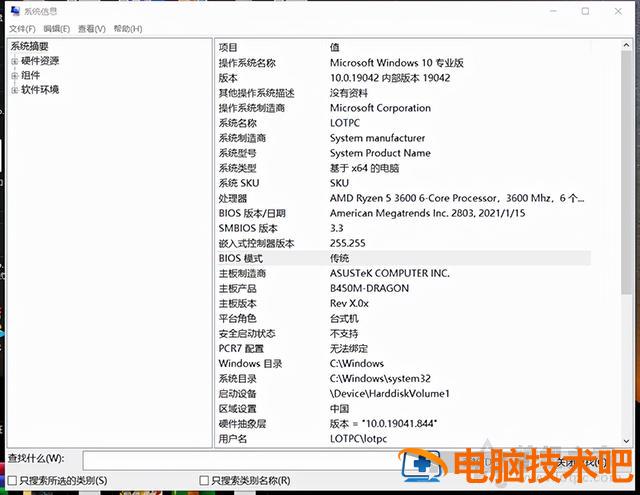Select the 系统类型 row
This screenshot has height=495, width=640.
[x=403, y=168]
